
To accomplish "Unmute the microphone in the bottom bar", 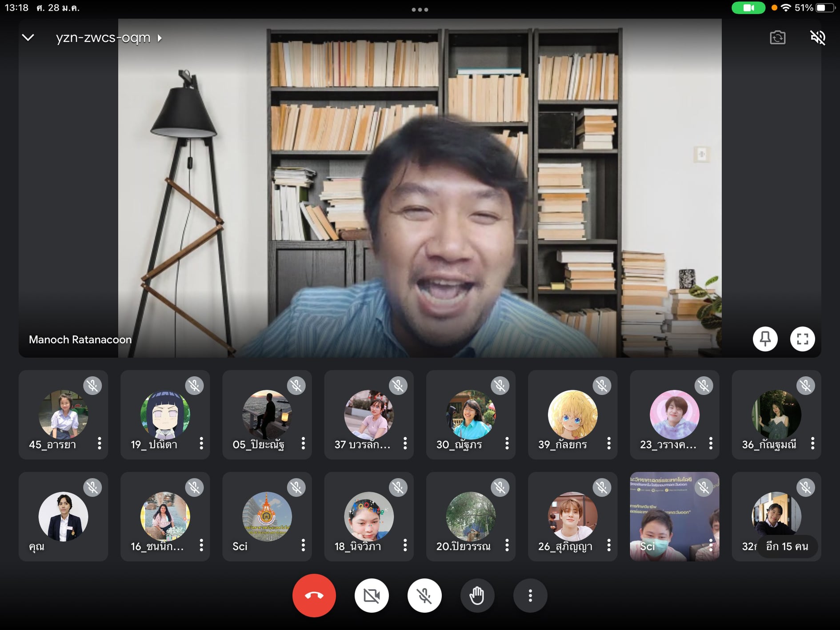I will (x=424, y=595).
